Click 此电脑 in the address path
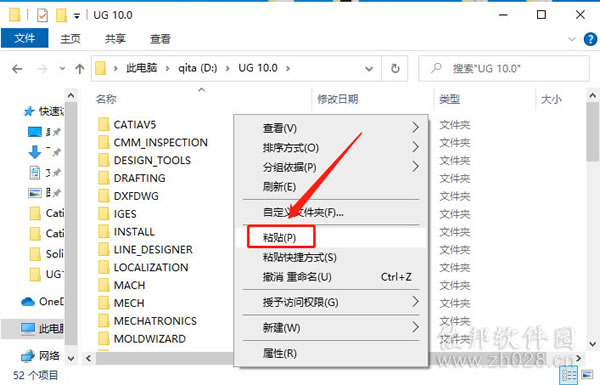Viewport: 600px width, 385px height. 141,68
